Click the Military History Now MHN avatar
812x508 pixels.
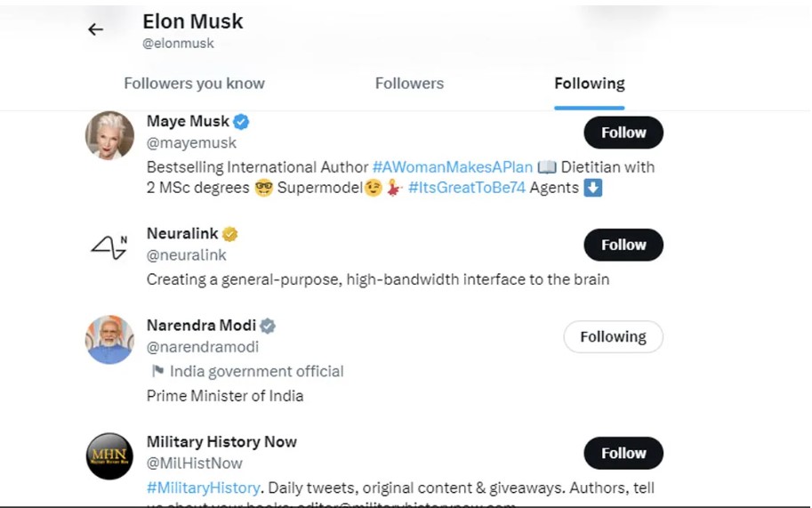[x=109, y=456]
